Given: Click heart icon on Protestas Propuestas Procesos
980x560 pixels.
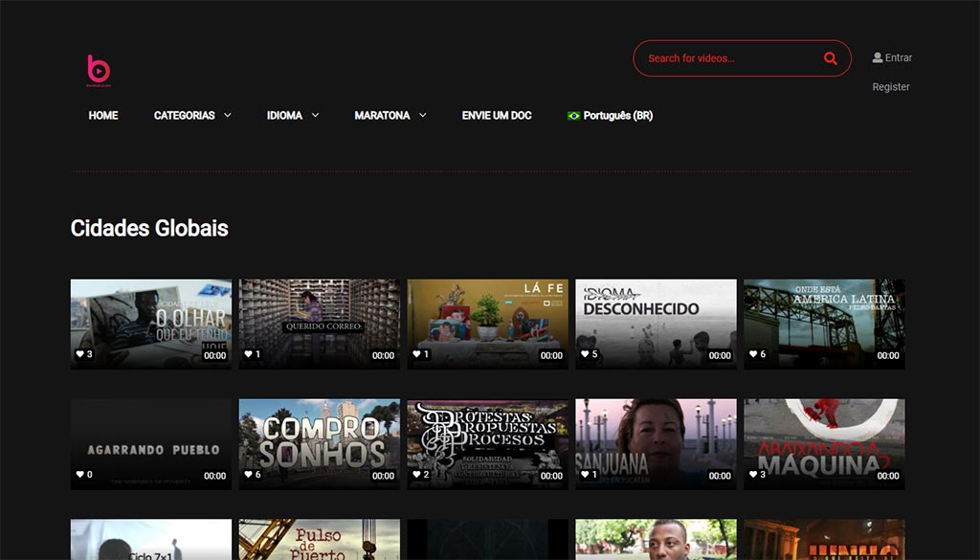Looking at the screenshot, I should coord(417,475).
